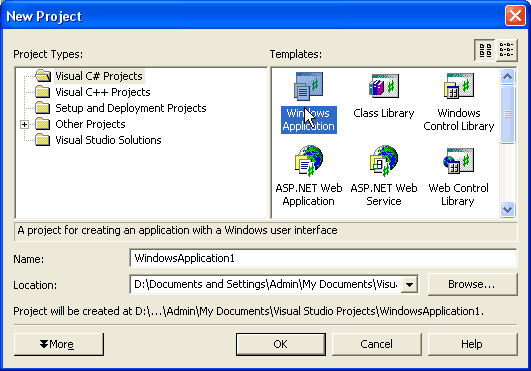Close the New Project dialog window
Image resolution: width=531 pixels, height=371 pixels.
coord(515,16)
